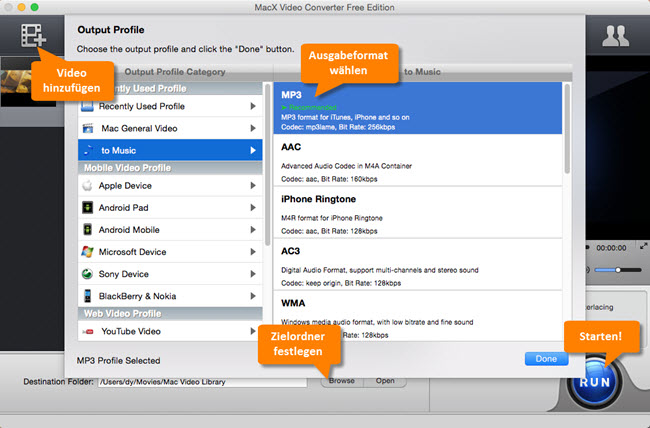Click the loaded video thumbnail
The width and height of the screenshot is (650, 428).
pyautogui.click(x=28, y=82)
